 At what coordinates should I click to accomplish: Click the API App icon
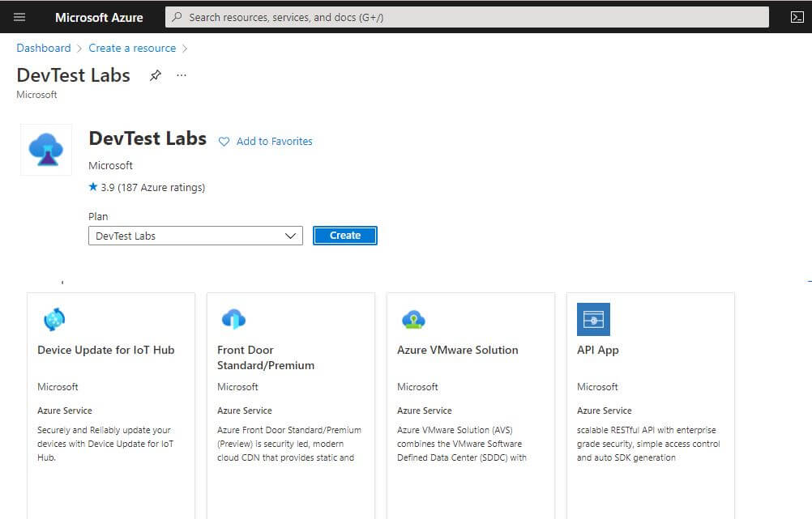(593, 319)
